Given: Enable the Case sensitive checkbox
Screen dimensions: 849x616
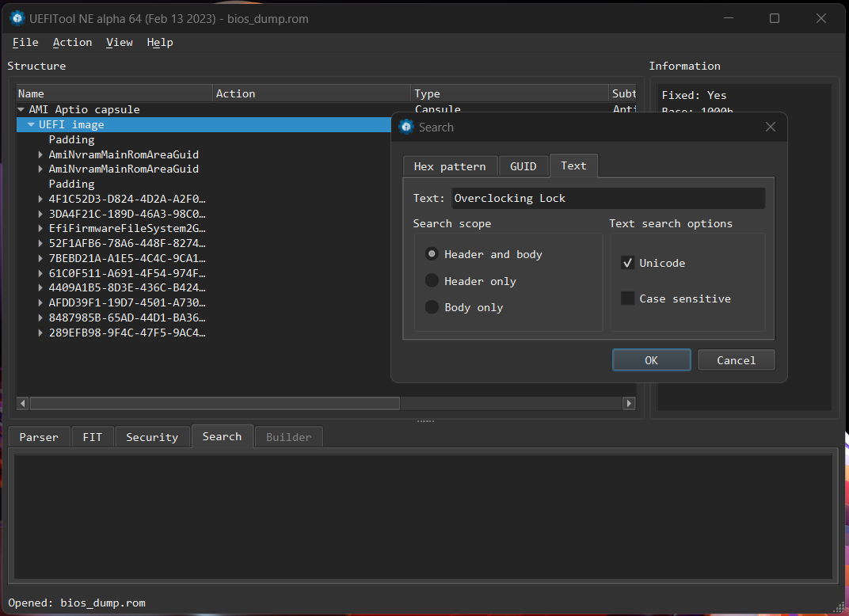Looking at the screenshot, I should (x=627, y=298).
